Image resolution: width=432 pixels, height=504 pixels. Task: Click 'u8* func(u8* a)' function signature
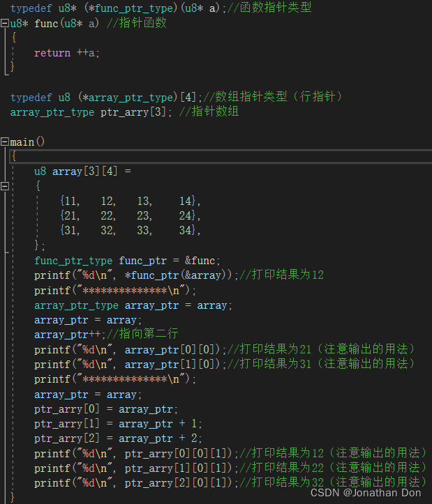[54, 24]
